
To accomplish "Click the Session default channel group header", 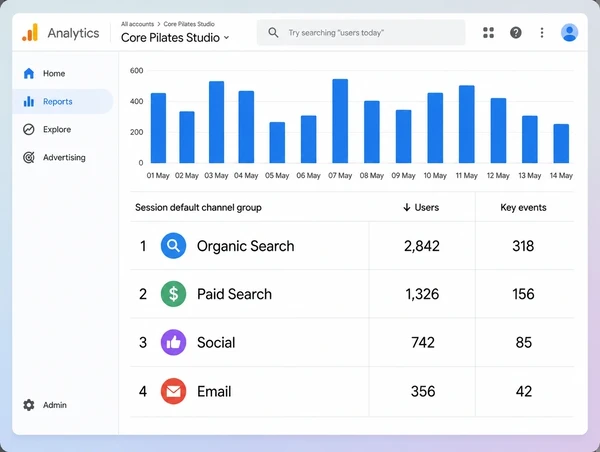I will click(198, 207).
